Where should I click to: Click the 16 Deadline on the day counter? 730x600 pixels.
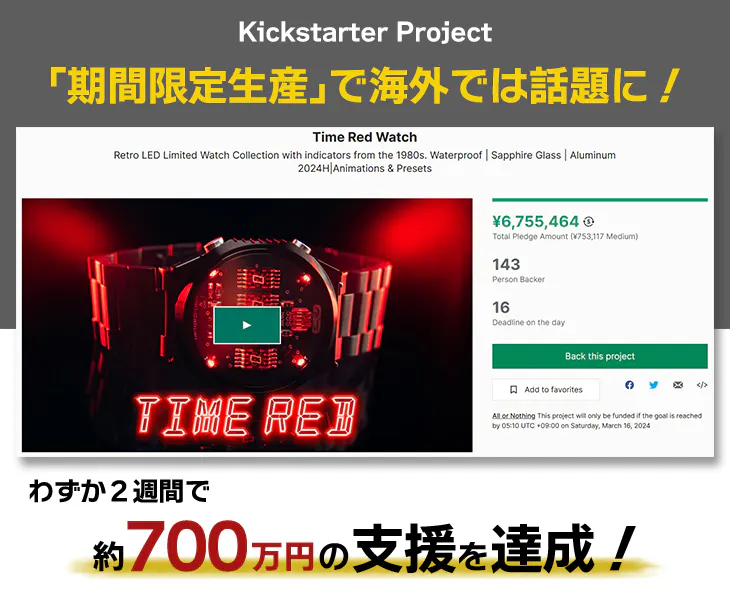click(528, 313)
